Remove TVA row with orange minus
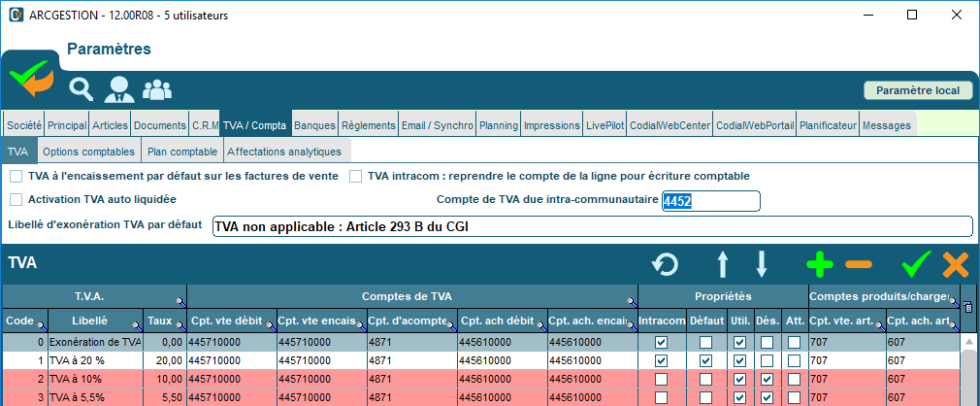The image size is (980, 406). tap(858, 263)
